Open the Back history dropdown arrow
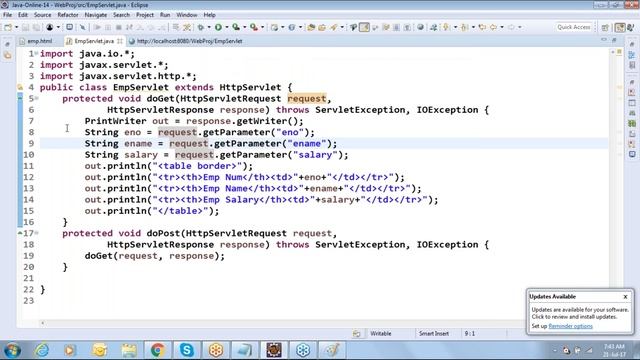Image resolution: width=640 pixels, height=360 pixels. pyautogui.click(x=502, y=27)
